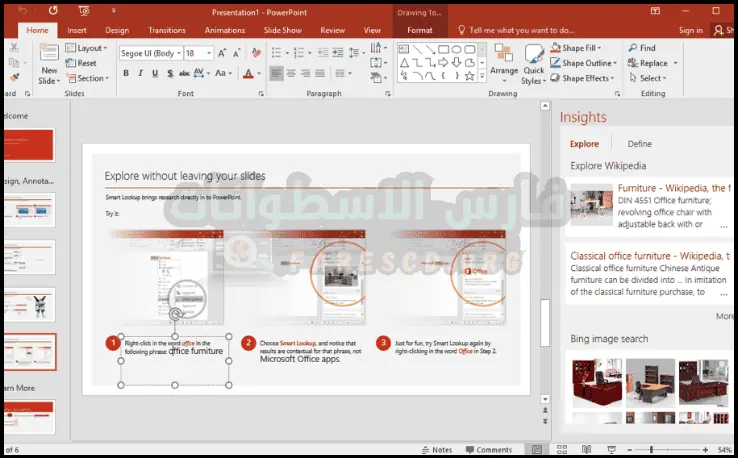Align text right

(x=305, y=73)
